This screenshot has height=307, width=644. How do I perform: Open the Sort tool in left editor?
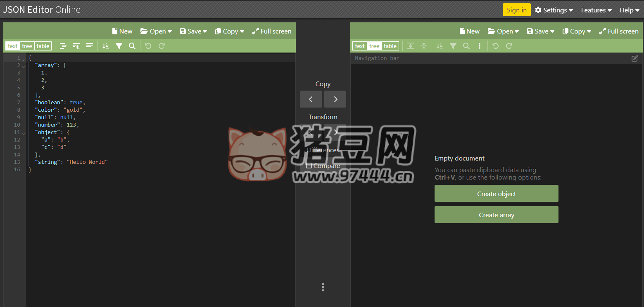[x=105, y=46]
